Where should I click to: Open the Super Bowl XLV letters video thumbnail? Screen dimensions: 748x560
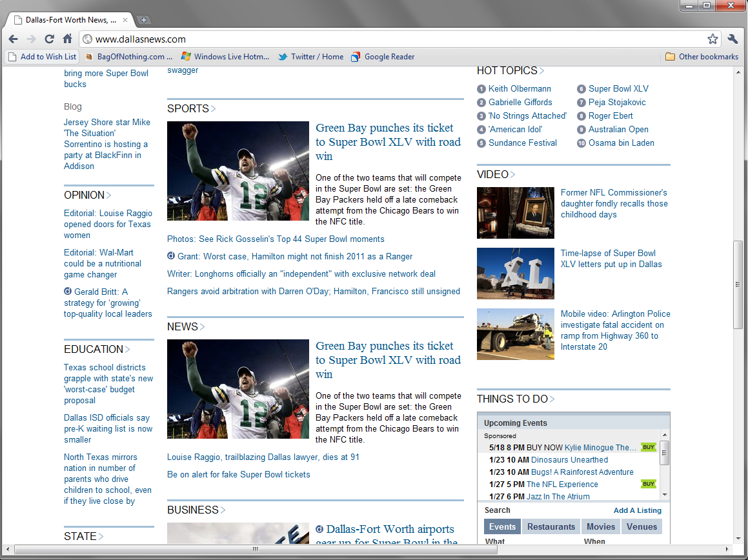point(515,274)
